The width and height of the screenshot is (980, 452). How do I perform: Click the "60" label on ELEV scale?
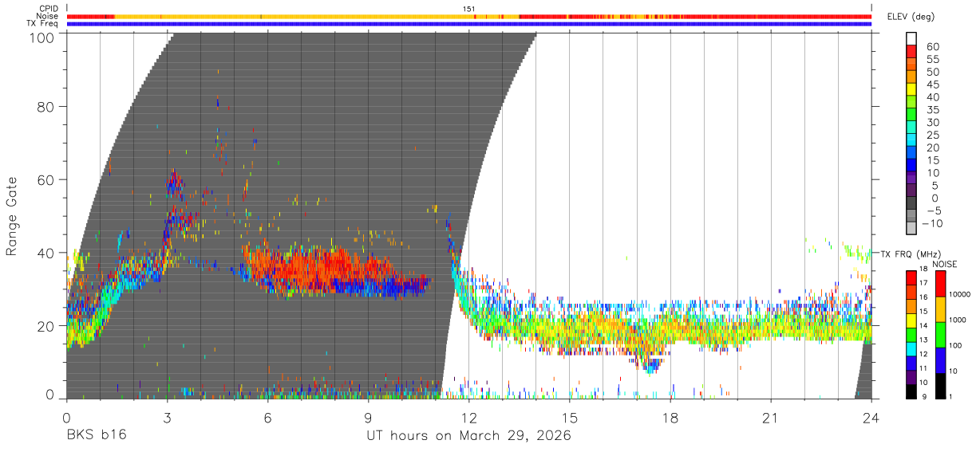click(931, 46)
